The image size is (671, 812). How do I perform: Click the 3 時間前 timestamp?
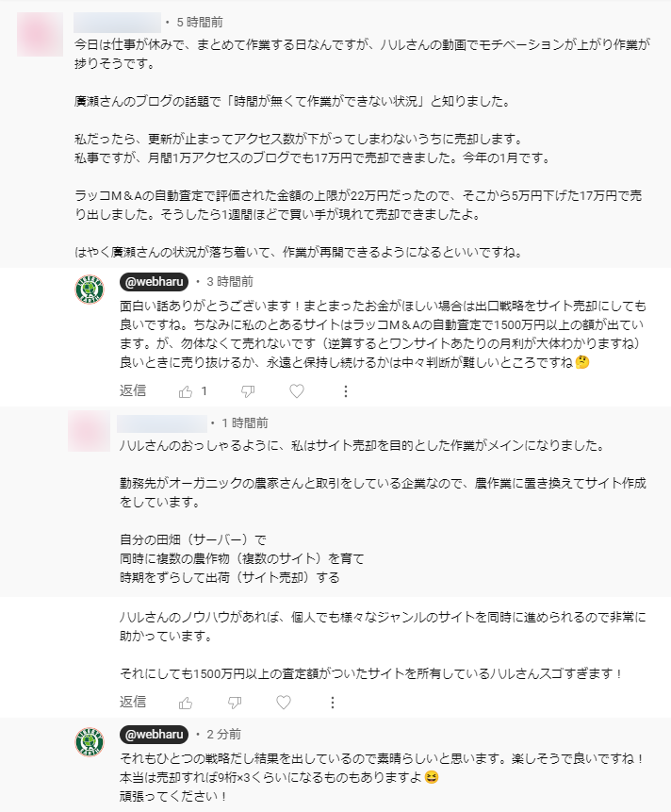(230, 282)
